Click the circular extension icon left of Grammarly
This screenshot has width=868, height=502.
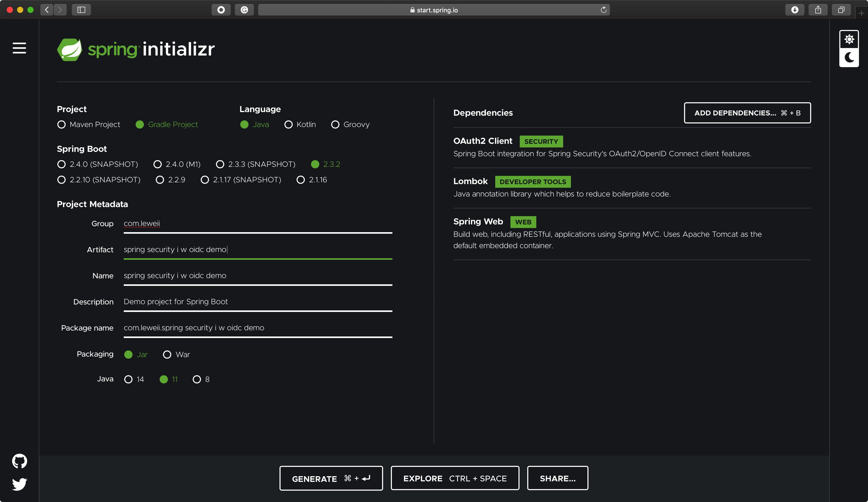pyautogui.click(x=221, y=10)
